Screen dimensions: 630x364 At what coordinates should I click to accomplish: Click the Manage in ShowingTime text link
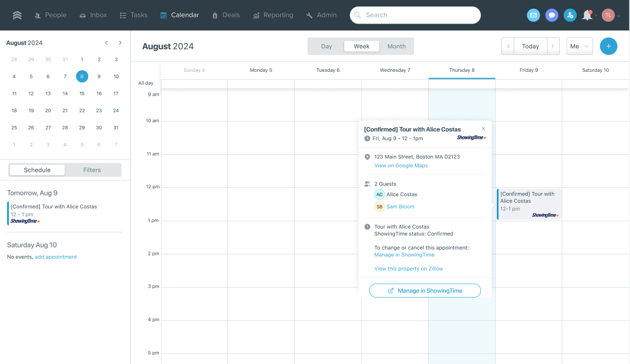click(404, 255)
